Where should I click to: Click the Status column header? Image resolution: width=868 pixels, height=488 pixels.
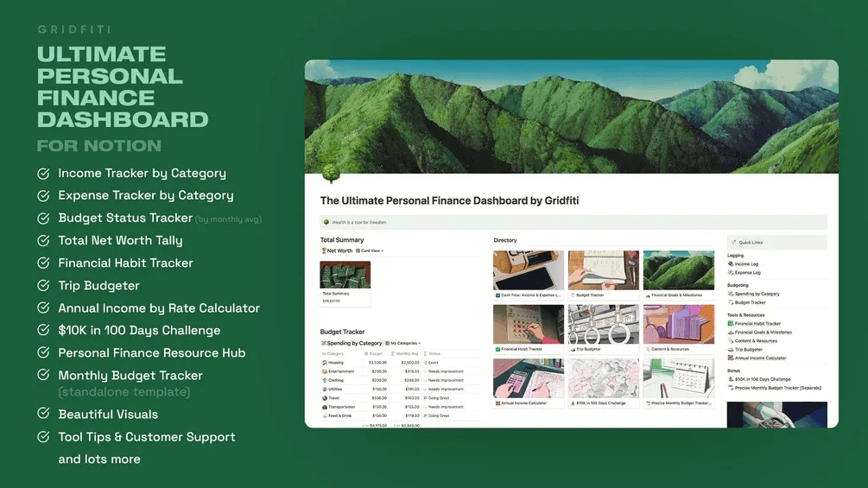click(x=433, y=353)
